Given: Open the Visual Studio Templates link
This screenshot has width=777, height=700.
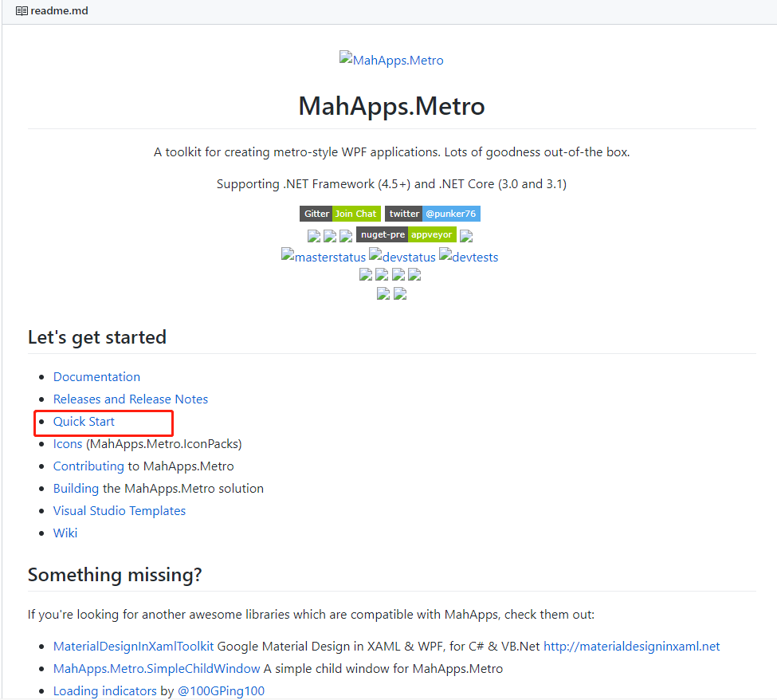Looking at the screenshot, I should 120,510.
